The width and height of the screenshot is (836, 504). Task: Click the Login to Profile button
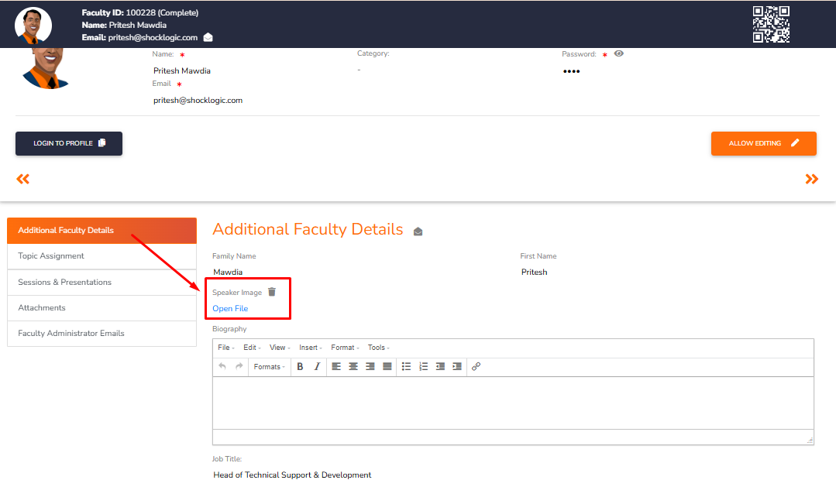(x=69, y=143)
